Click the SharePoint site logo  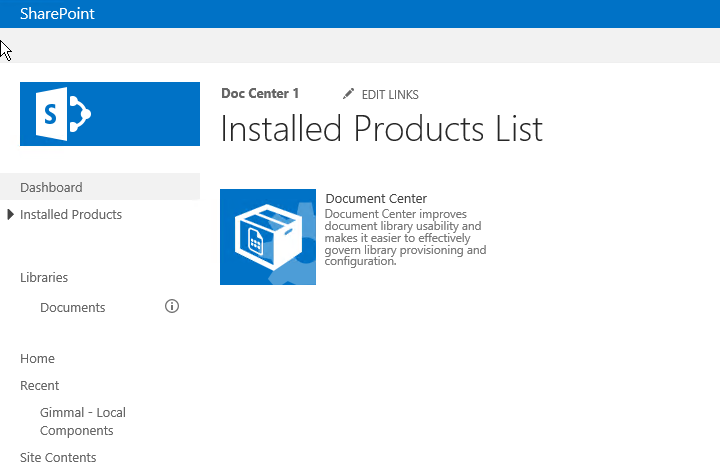[x=110, y=114]
